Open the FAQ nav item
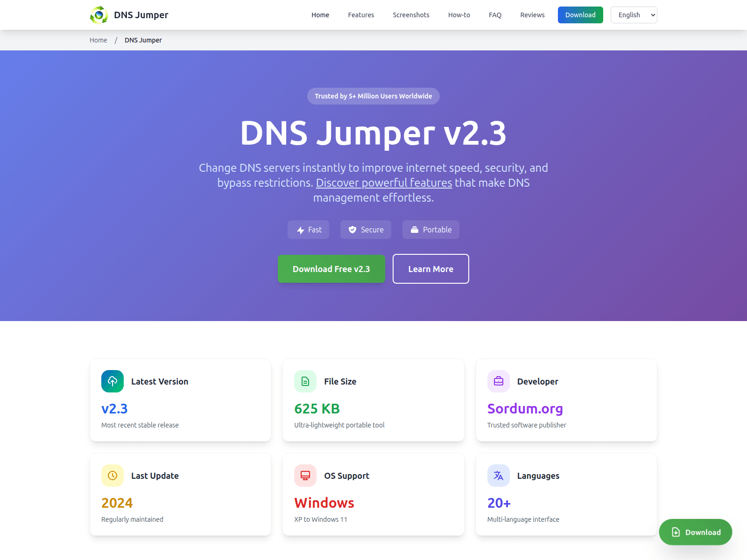747x560 pixels. pyautogui.click(x=495, y=15)
